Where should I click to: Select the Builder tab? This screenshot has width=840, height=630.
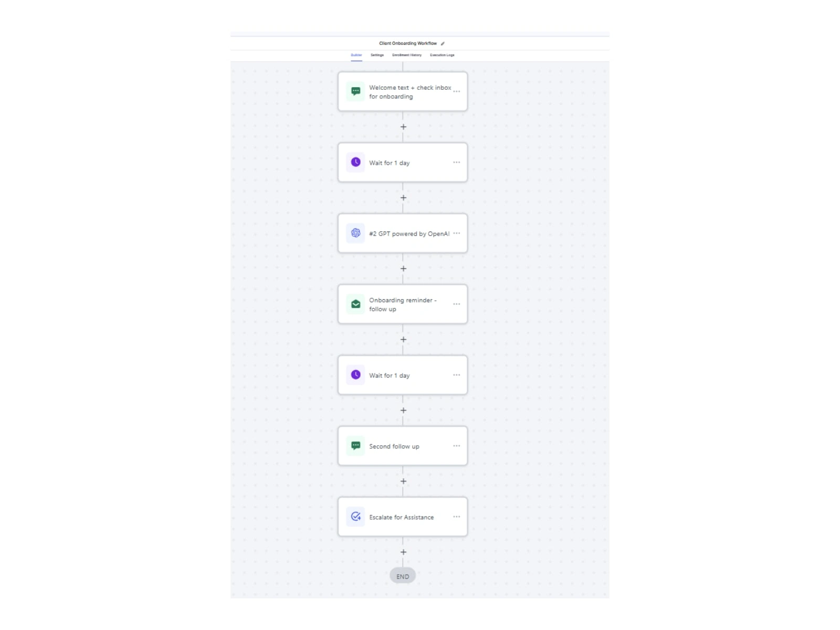click(356, 55)
